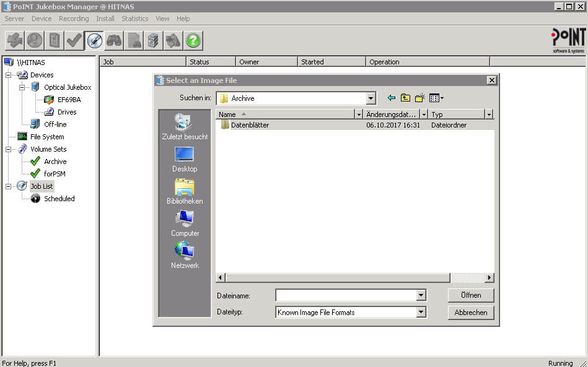The image size is (588, 367).
Task: Open the Suchen in folder dropdown
Action: coord(371,98)
